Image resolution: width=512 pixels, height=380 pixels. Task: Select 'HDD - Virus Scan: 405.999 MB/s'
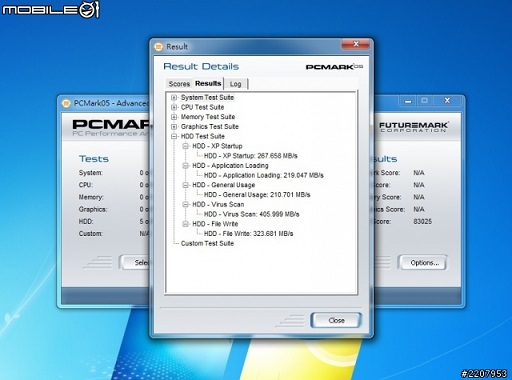pyautogui.click(x=252, y=214)
